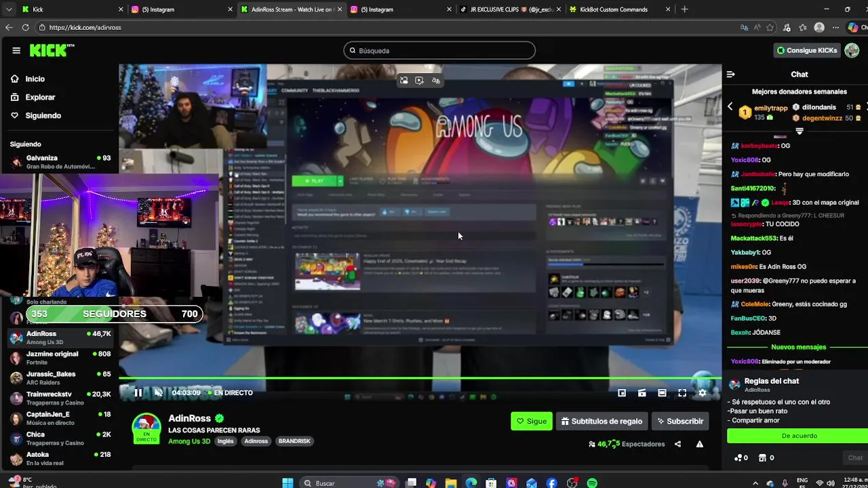This screenshot has width=868, height=488.
Task: Click the KICK logo
Action: [x=52, y=50]
